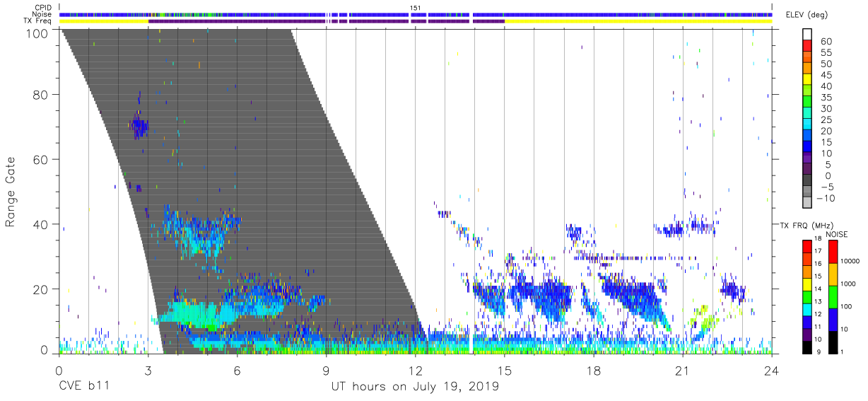Viewport: 868px width, 401px height.
Task: Click y-axis tick label '100'
Action: click(x=37, y=33)
